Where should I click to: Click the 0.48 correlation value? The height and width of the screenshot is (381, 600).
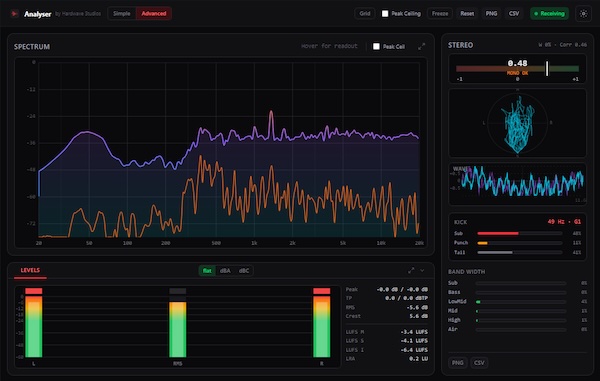(x=517, y=63)
